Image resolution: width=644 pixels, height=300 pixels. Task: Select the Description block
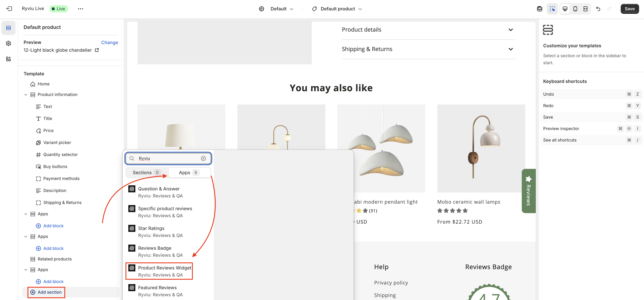(x=54, y=191)
